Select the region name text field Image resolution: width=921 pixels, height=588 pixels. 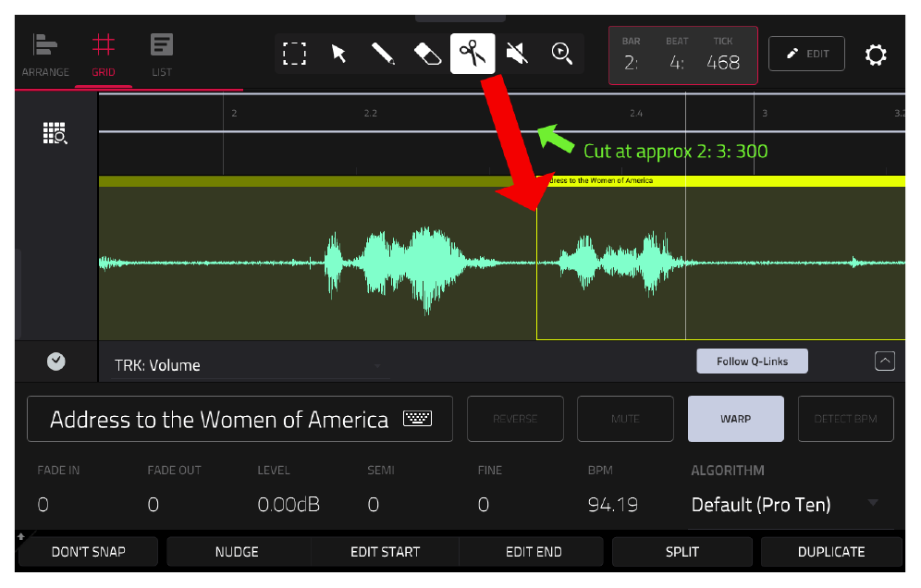[x=239, y=419]
